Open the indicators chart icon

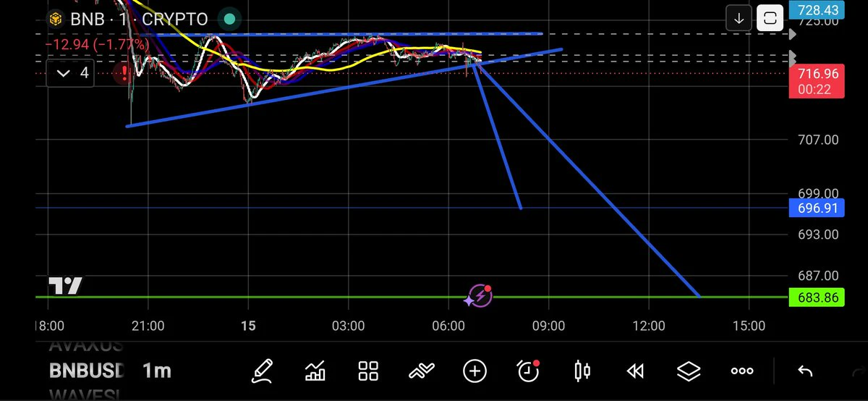click(x=315, y=371)
